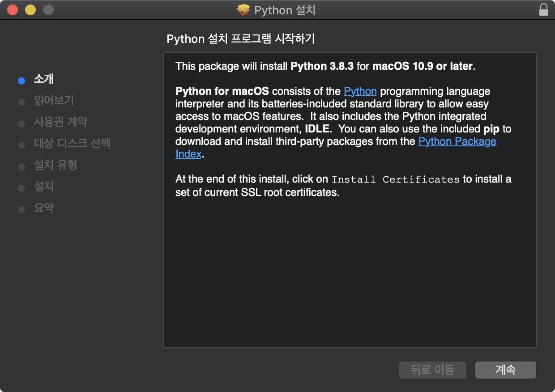The height and width of the screenshot is (392, 555).
Task: Click the 'Python 3.8.3' bold text
Action: click(x=322, y=66)
